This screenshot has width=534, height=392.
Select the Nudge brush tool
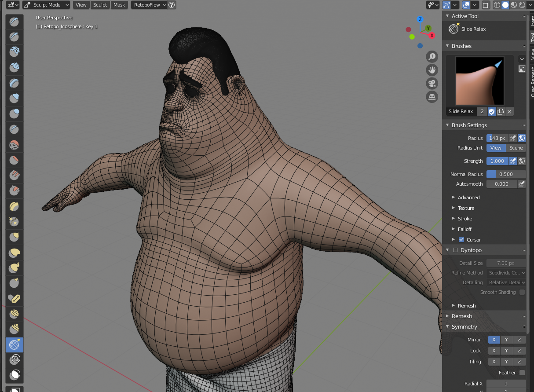point(15,314)
